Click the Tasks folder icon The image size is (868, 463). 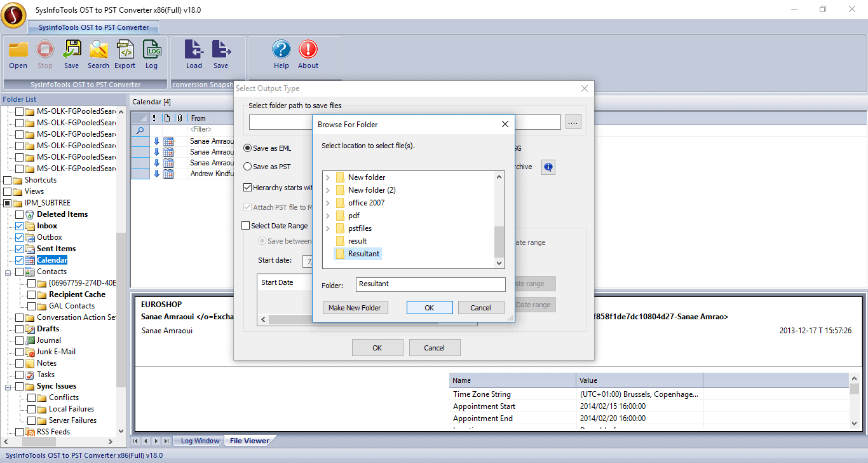click(x=31, y=375)
